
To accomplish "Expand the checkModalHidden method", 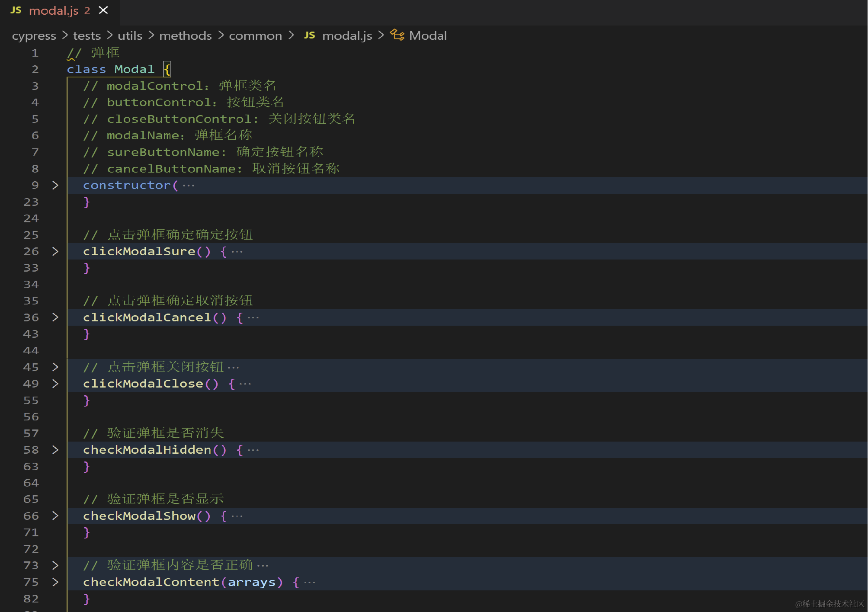I will (x=55, y=450).
